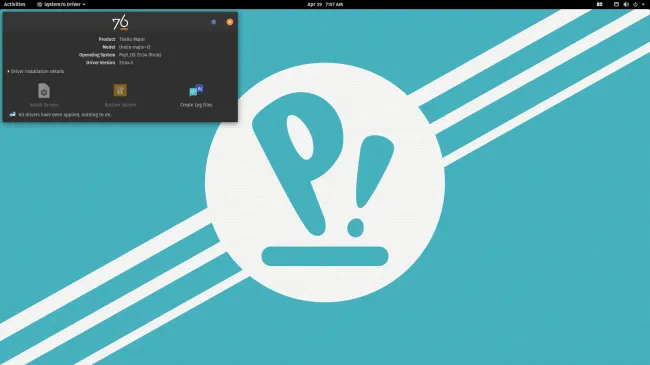The width and height of the screenshot is (650, 365).
Task: Click the Restore System label
Action: [120, 105]
